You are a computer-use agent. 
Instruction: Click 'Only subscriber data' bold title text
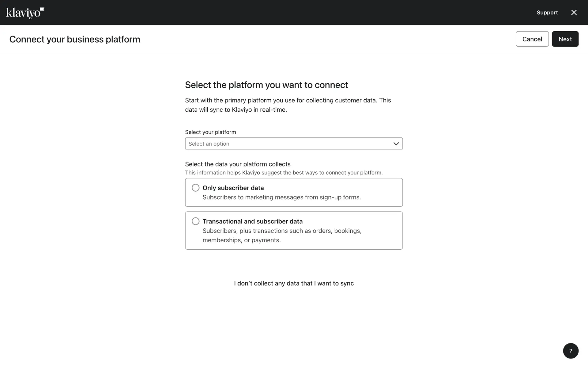pos(233,188)
